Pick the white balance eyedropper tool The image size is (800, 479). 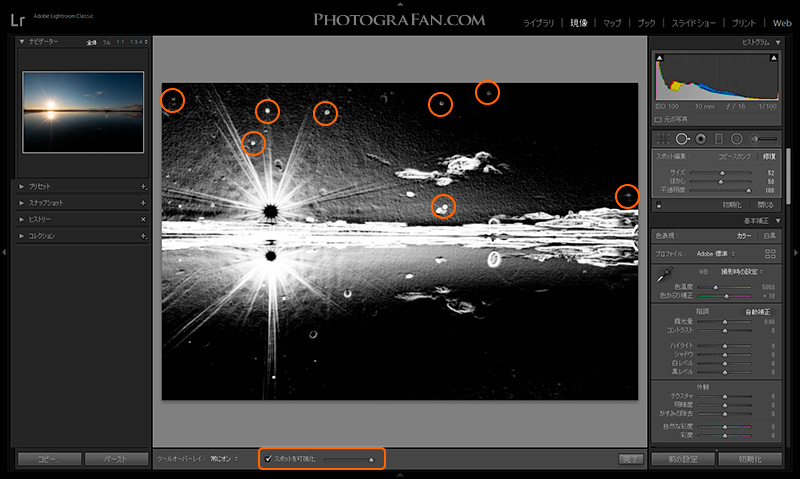click(664, 274)
